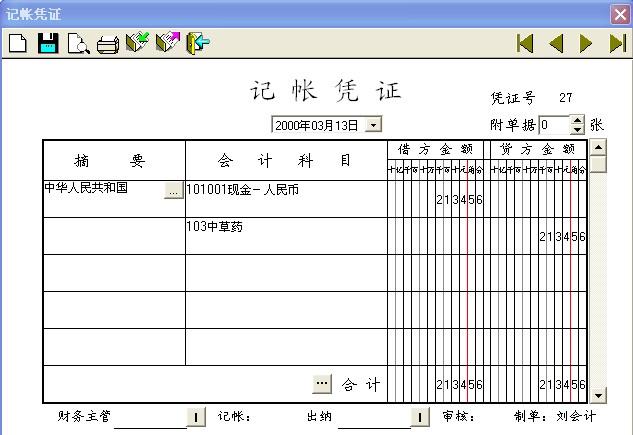Jump to the first voucher
Screen dimensions: 633x435
pyautogui.click(x=525, y=43)
